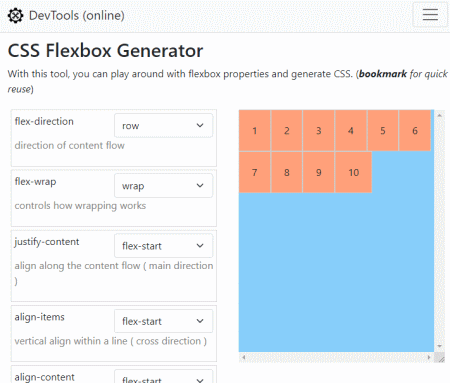Image resolution: width=450 pixels, height=383 pixels.
Task: Open the flex-wrap dropdown showing wrap
Action: click(163, 185)
